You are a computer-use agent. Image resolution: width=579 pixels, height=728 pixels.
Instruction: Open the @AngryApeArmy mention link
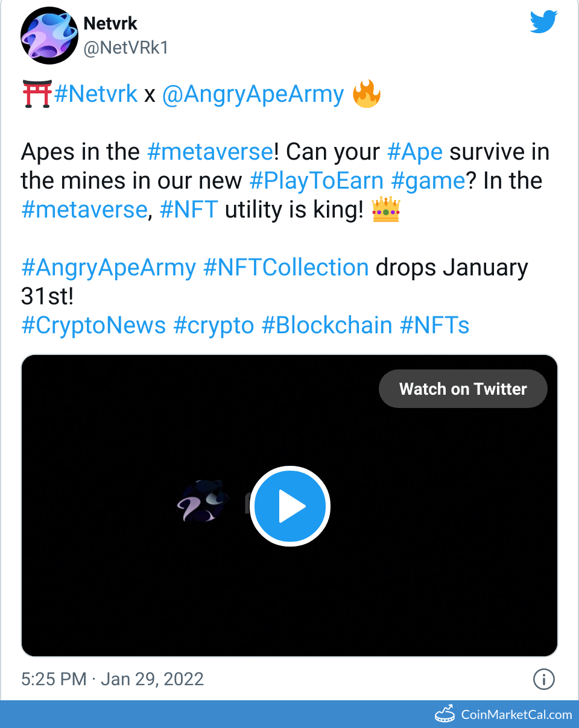pos(253,95)
